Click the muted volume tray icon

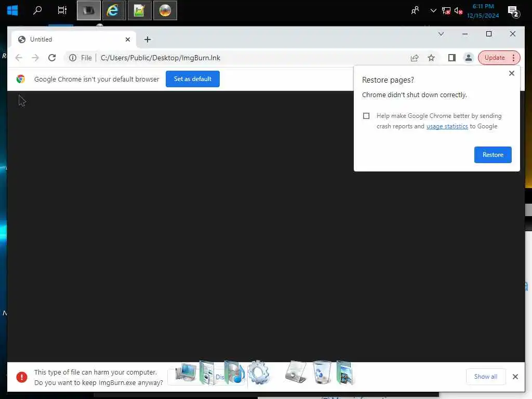click(x=458, y=11)
